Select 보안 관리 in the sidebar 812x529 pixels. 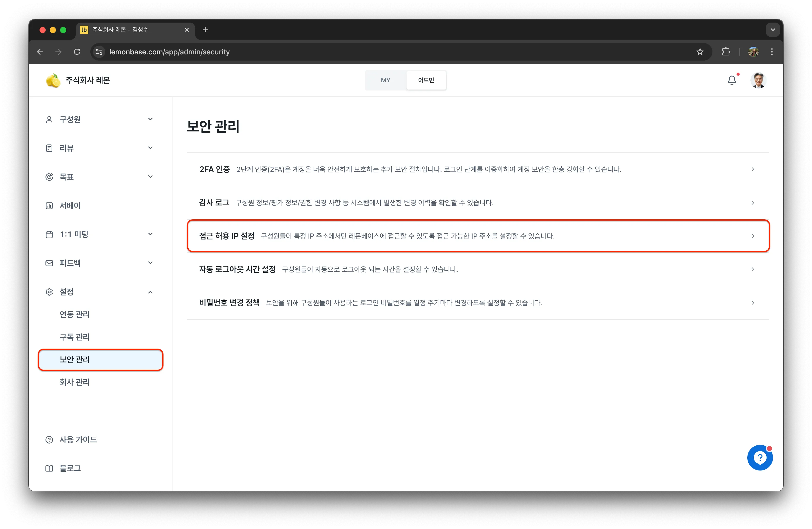tap(101, 359)
